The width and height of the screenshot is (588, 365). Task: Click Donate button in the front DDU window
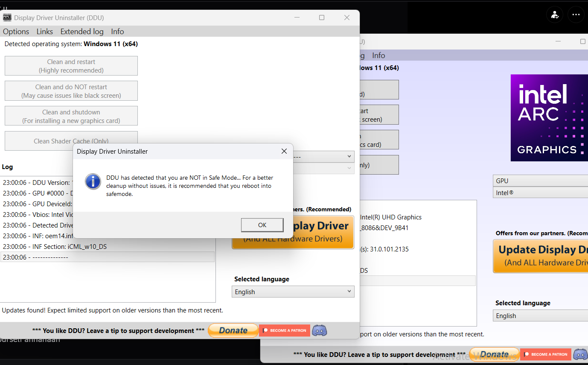coord(233,330)
